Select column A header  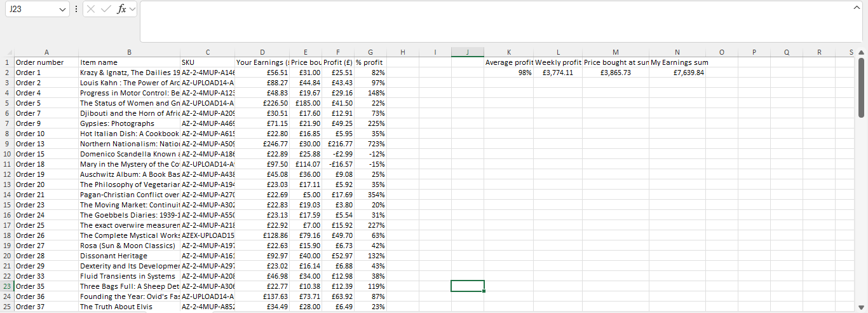46,52
